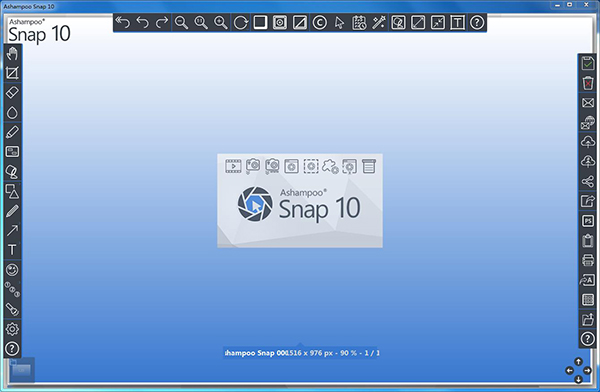
Task: Select the text T tool in left sidebar
Action: point(12,250)
